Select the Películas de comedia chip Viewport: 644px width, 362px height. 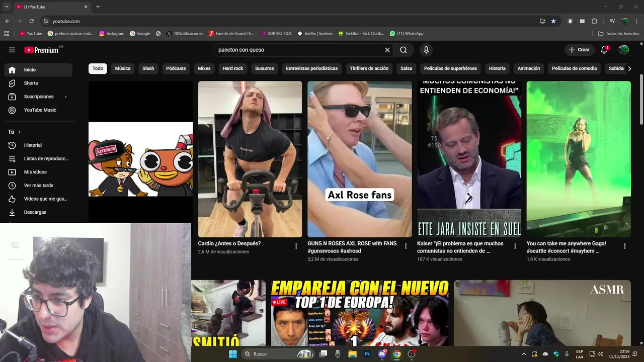(x=575, y=68)
